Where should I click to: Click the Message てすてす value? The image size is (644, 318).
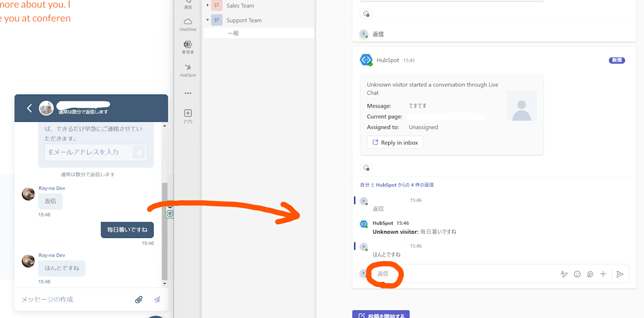click(x=418, y=106)
